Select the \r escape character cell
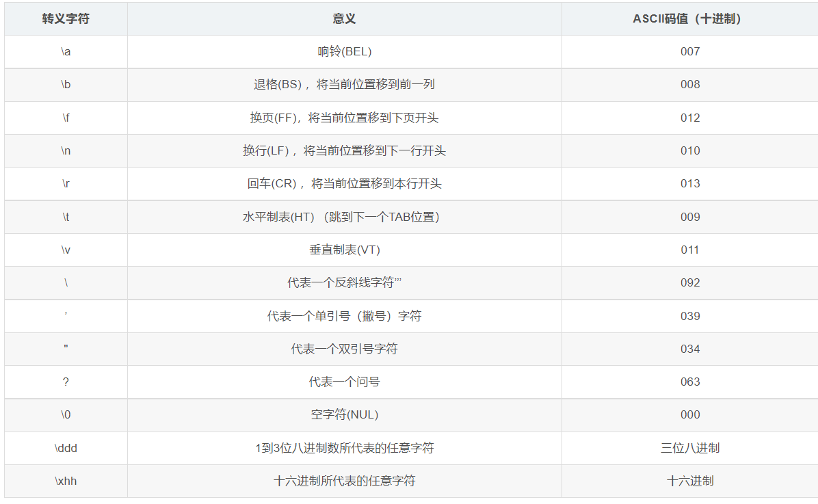 click(x=66, y=184)
